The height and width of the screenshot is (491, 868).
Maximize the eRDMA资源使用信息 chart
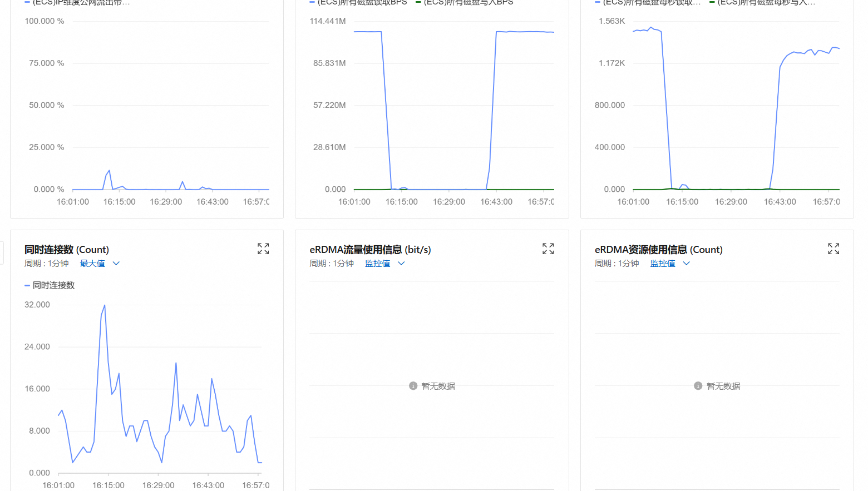[x=834, y=249]
